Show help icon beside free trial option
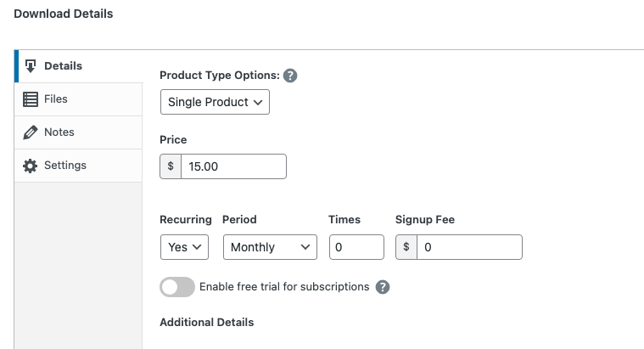Viewport: 644px width, 349px height. point(383,287)
